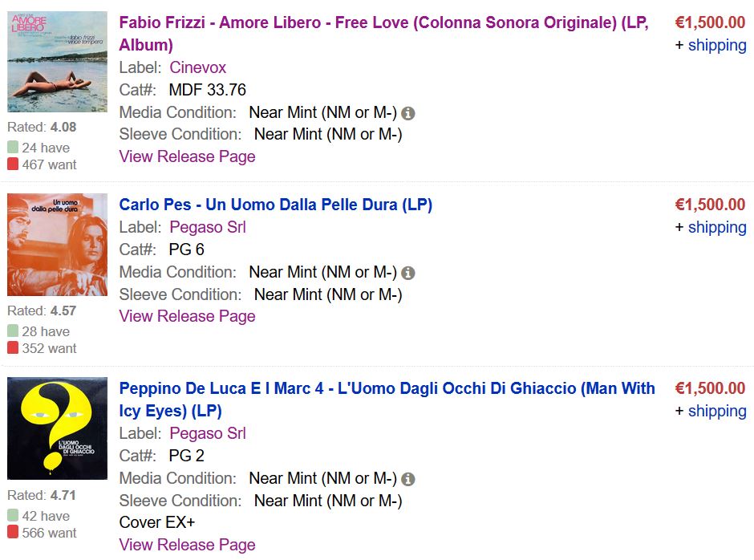Viewport: 754px width, 560px height.
Task: Click info icon beside Carlo Pes media condition
Action: click(407, 274)
